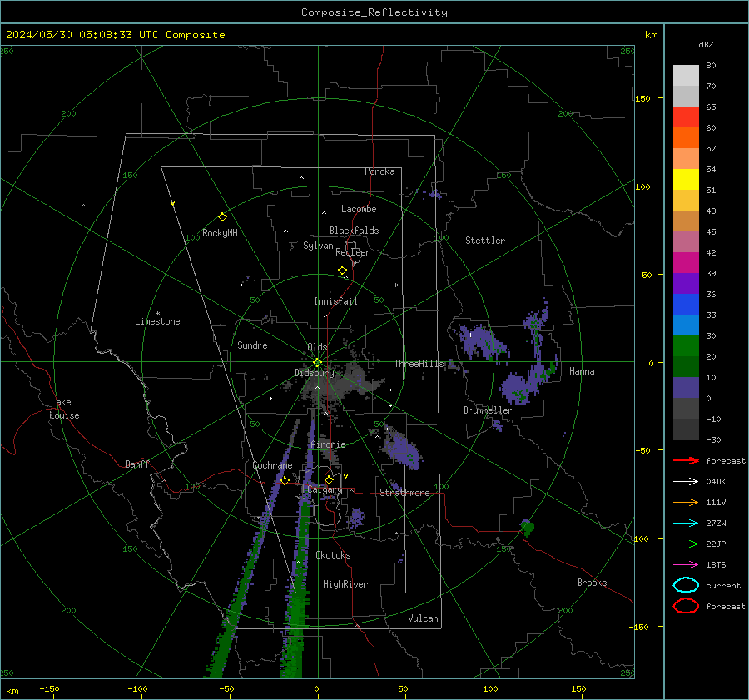Click the Didsbury label

tap(314, 373)
